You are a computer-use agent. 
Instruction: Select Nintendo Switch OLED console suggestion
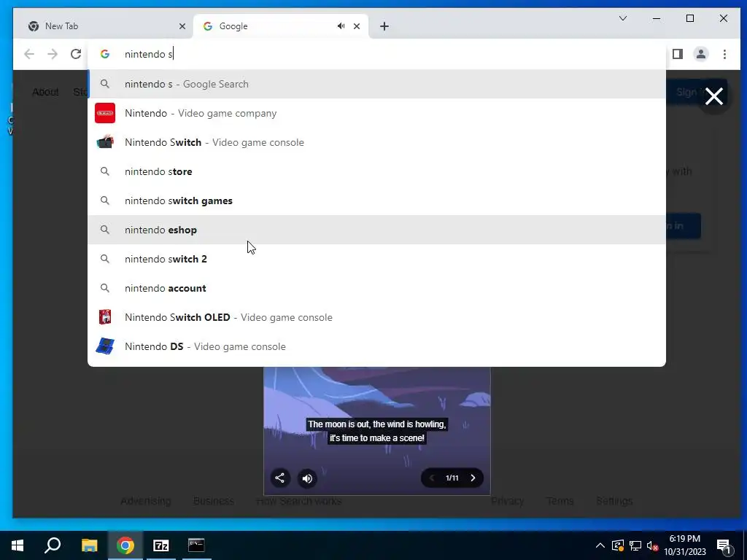pos(376,317)
